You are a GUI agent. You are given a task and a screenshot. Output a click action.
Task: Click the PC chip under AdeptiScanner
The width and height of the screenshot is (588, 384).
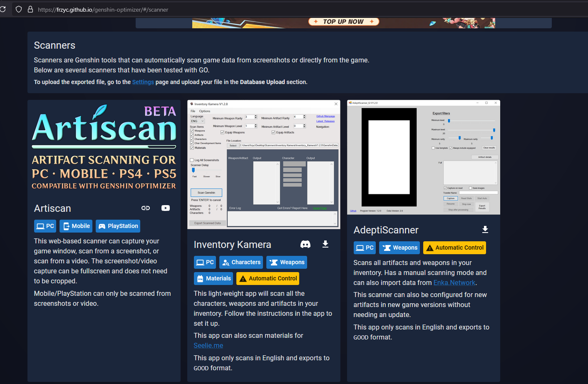[365, 248]
